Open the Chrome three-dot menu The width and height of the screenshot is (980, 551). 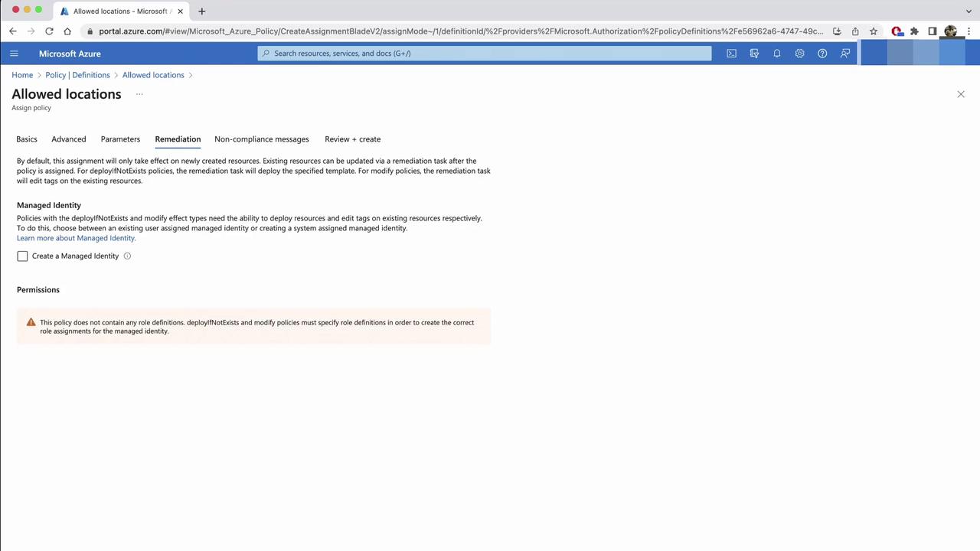968,31
